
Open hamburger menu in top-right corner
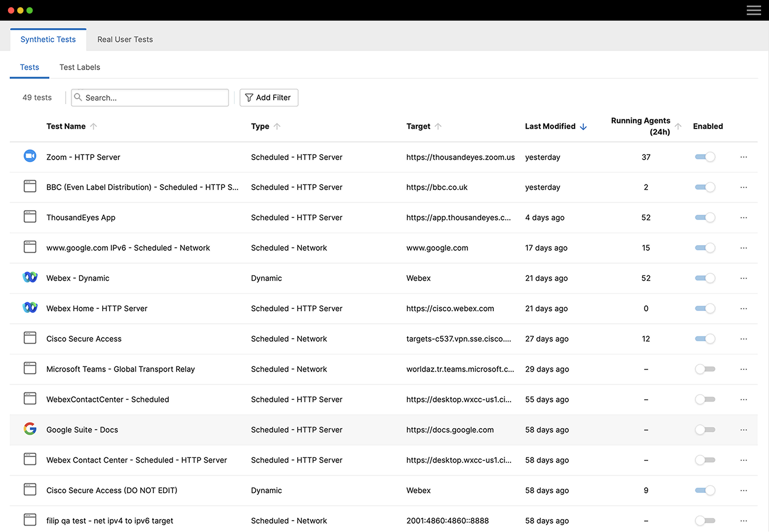point(754,10)
